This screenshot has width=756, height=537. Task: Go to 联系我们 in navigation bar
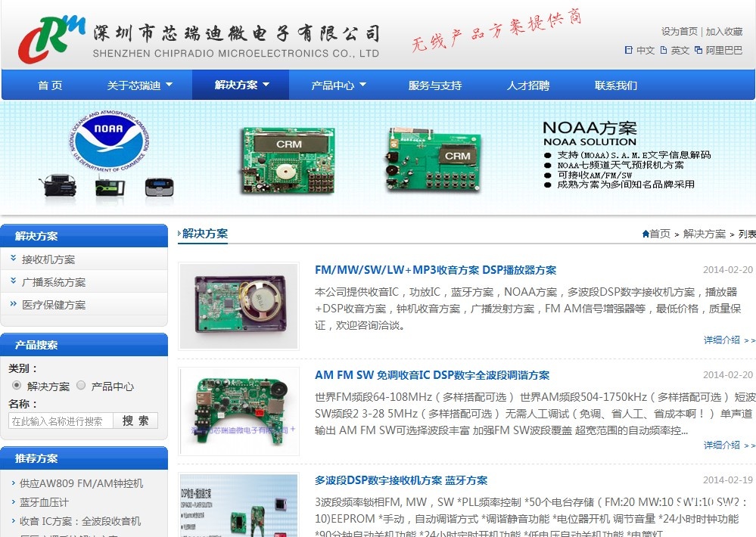pyautogui.click(x=615, y=85)
